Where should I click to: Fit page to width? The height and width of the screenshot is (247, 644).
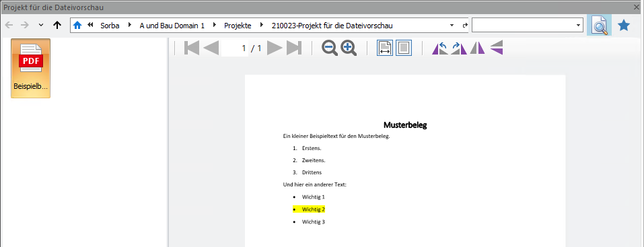click(x=385, y=48)
